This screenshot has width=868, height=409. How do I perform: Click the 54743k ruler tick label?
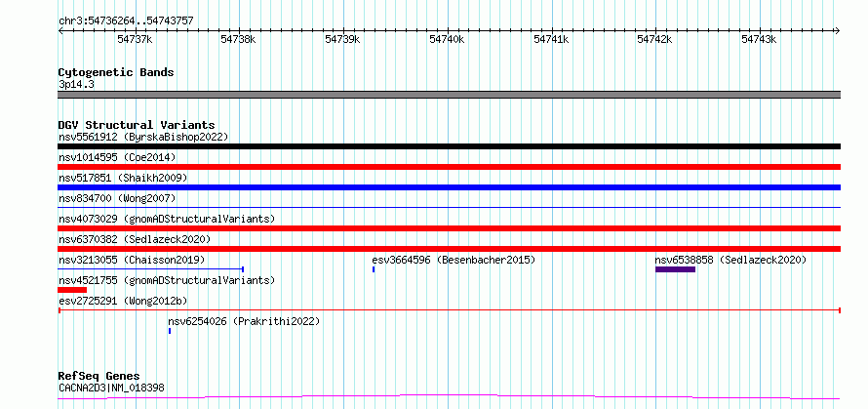tap(759, 40)
